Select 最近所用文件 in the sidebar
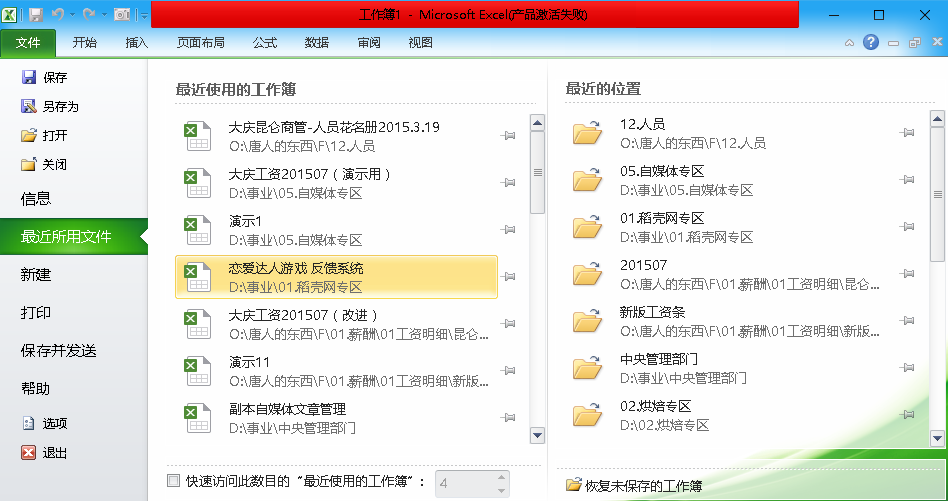 74,236
